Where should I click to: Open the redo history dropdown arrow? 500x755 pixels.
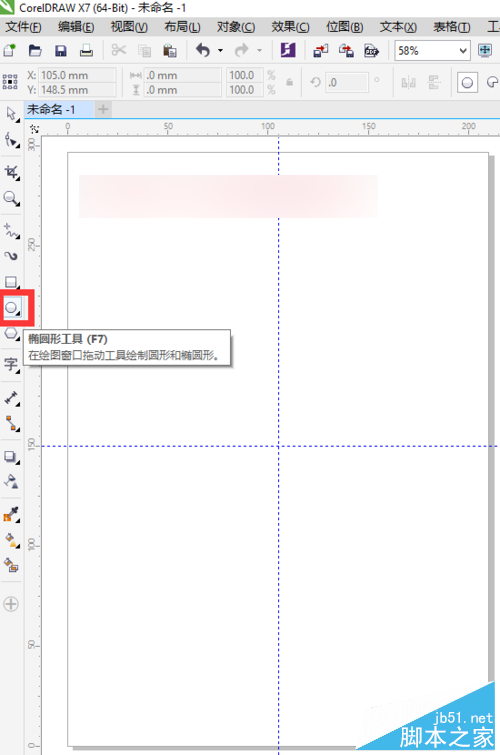pyautogui.click(x=259, y=50)
